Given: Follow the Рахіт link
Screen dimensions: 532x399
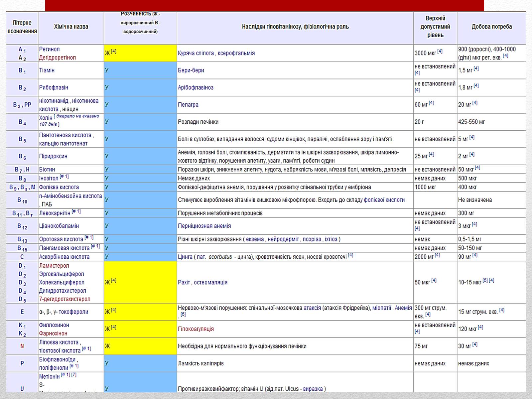Looking at the screenshot, I should click(184, 283).
